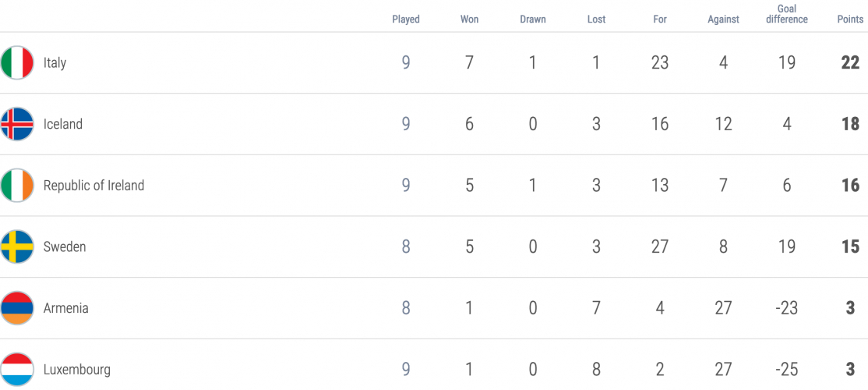868x390 pixels.
Task: Click the Sweden flag icon
Action: click(17, 246)
